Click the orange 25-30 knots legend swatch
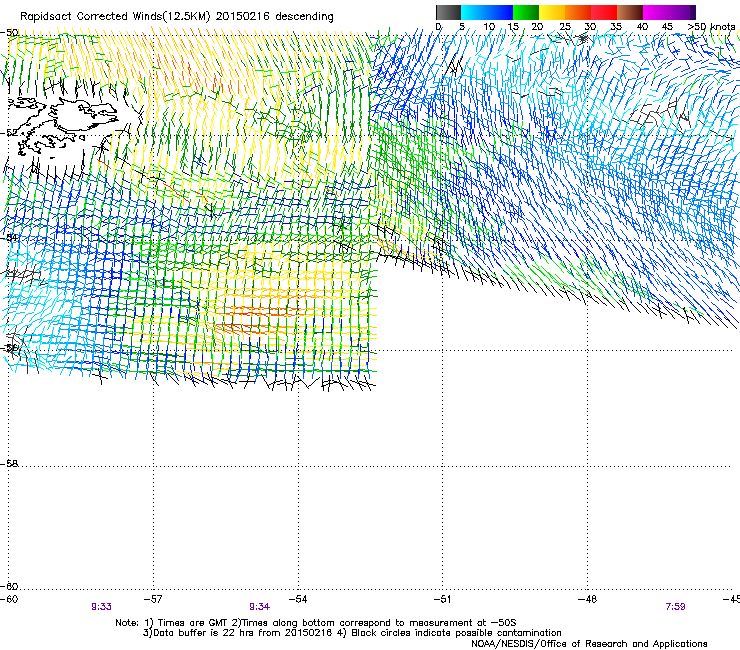This screenshot has width=740, height=650. [x=578, y=12]
